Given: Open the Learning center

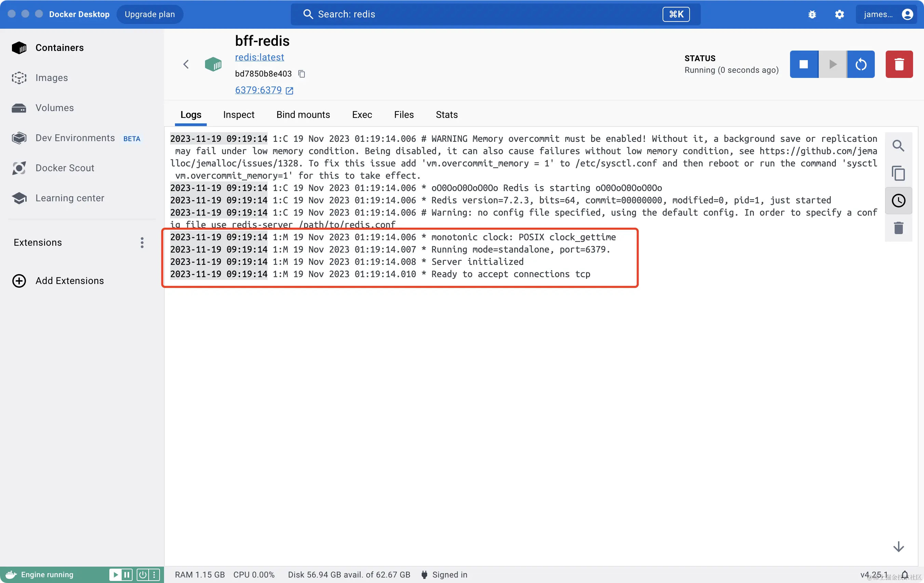Looking at the screenshot, I should pos(70,198).
